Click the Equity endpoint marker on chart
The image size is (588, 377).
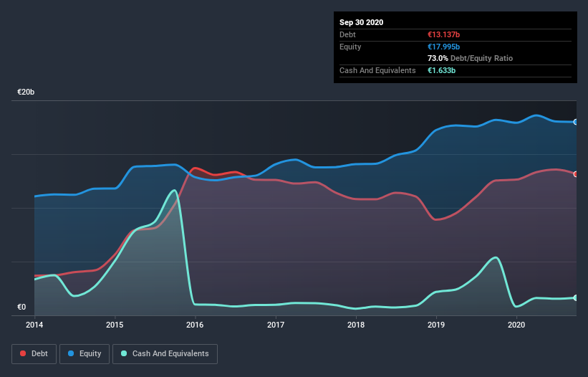pyautogui.click(x=576, y=122)
